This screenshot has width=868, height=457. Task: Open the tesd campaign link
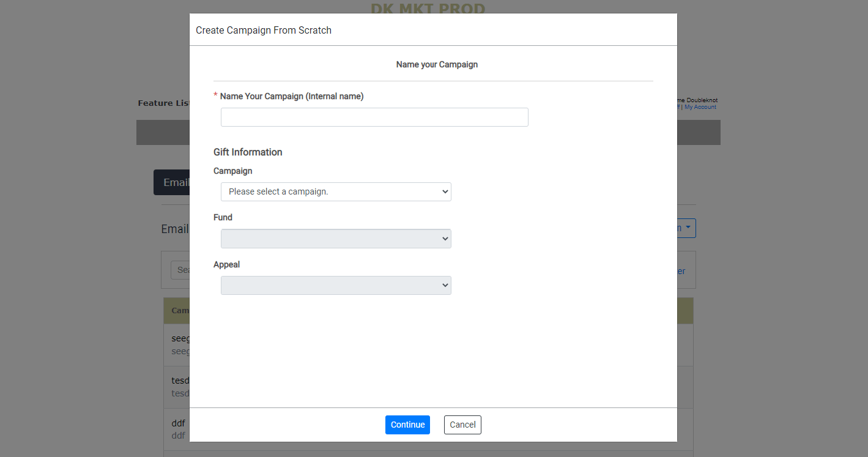point(179,380)
